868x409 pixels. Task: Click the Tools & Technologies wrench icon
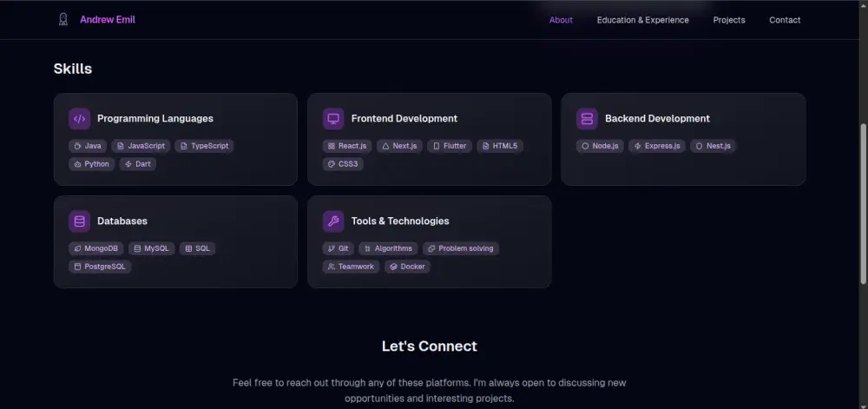(x=333, y=221)
